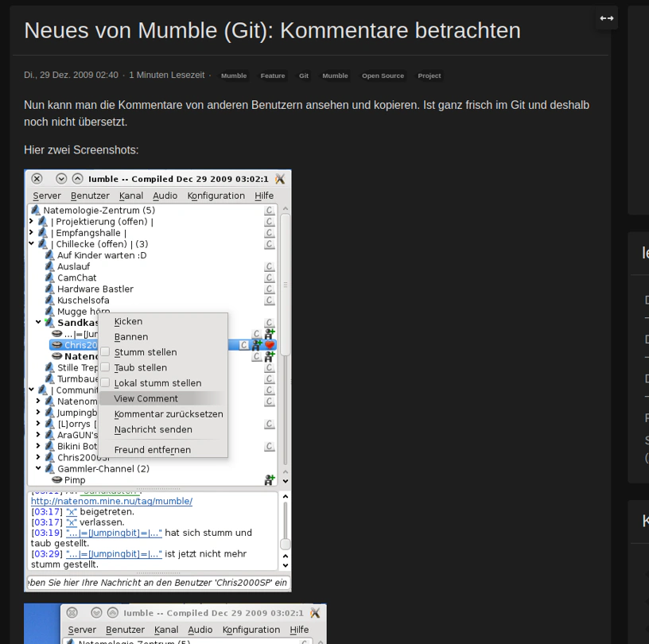Click the down arrow below the channel tree scrollbar
Image resolution: width=649 pixels, height=644 pixels.
(x=286, y=481)
